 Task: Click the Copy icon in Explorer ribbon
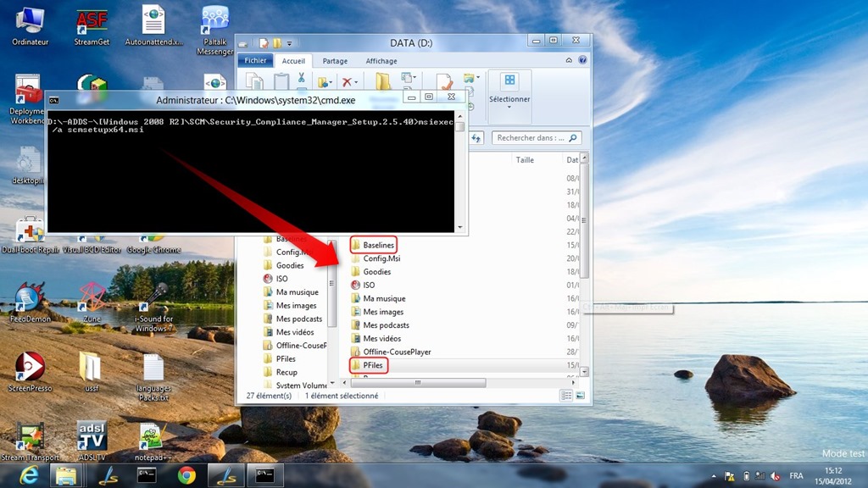pos(254,82)
